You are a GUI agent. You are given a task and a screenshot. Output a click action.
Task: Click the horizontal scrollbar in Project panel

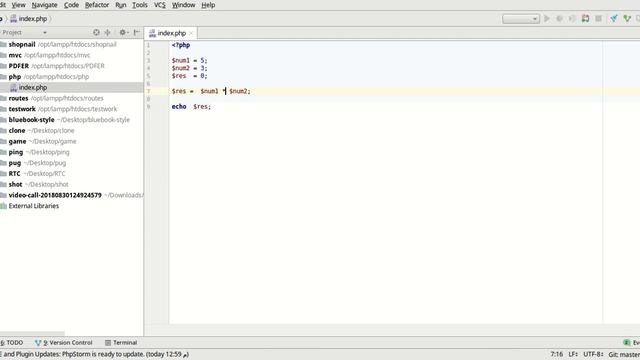tap(32, 334)
